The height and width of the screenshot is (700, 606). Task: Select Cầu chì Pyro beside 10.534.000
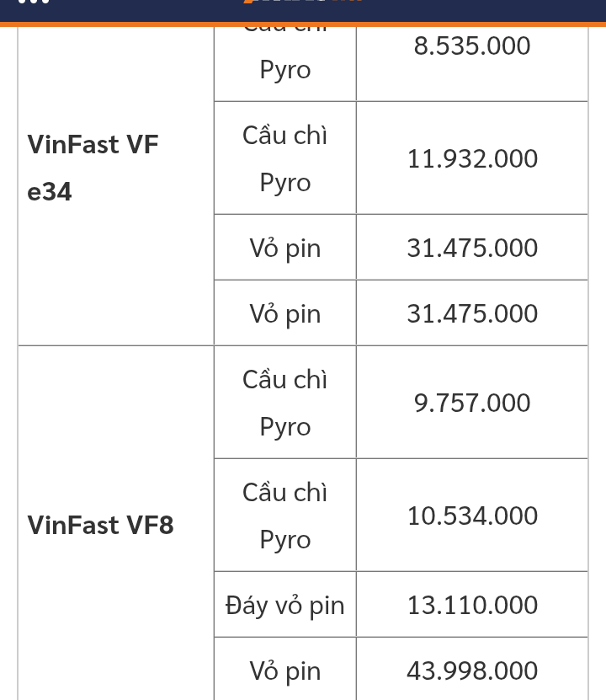click(x=285, y=516)
